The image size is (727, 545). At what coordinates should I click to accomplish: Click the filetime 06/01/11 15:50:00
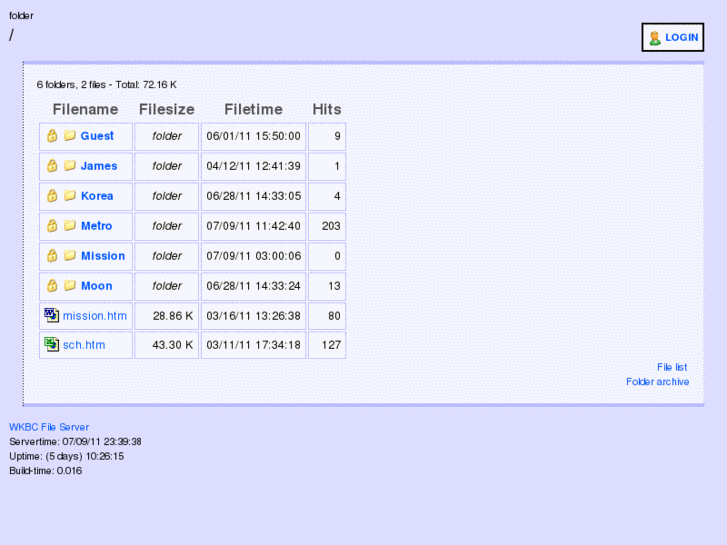point(254,136)
